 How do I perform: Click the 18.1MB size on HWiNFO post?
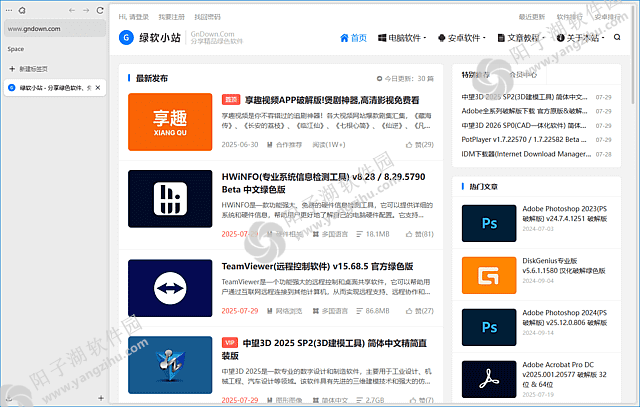373,234
